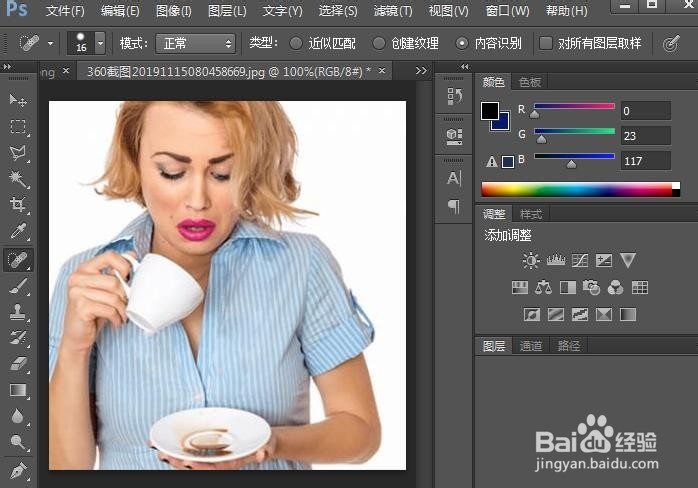The image size is (698, 488).
Task: Switch to the 路径 tab
Action: [x=569, y=346]
